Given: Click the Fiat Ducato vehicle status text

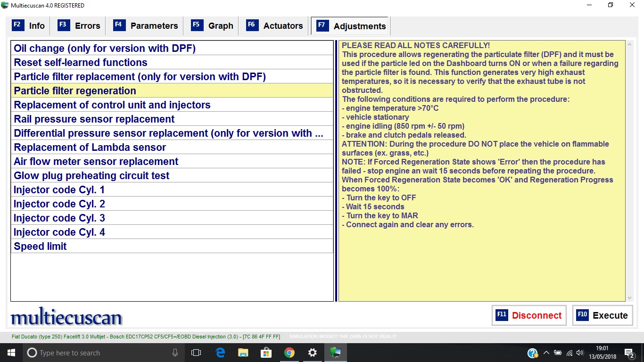Looking at the screenshot, I should [146, 337].
